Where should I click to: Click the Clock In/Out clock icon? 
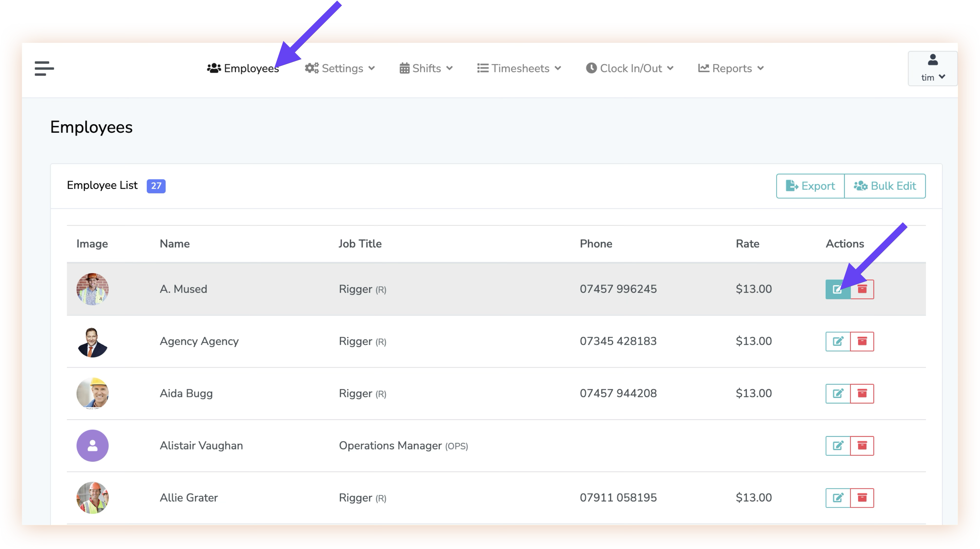[x=591, y=68]
